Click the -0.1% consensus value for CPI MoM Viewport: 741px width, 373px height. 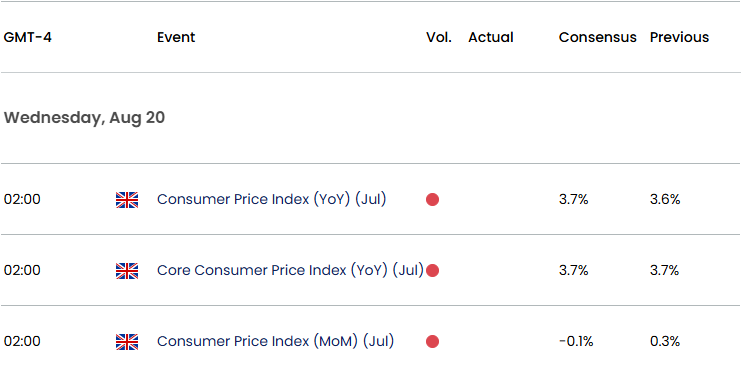pos(576,341)
